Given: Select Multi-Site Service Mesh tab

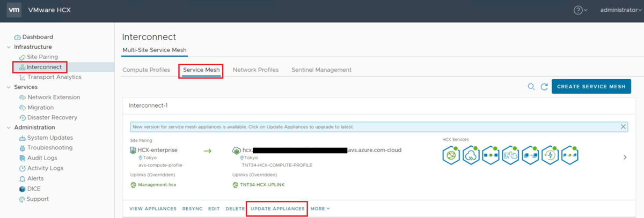Looking at the screenshot, I should pos(155,50).
